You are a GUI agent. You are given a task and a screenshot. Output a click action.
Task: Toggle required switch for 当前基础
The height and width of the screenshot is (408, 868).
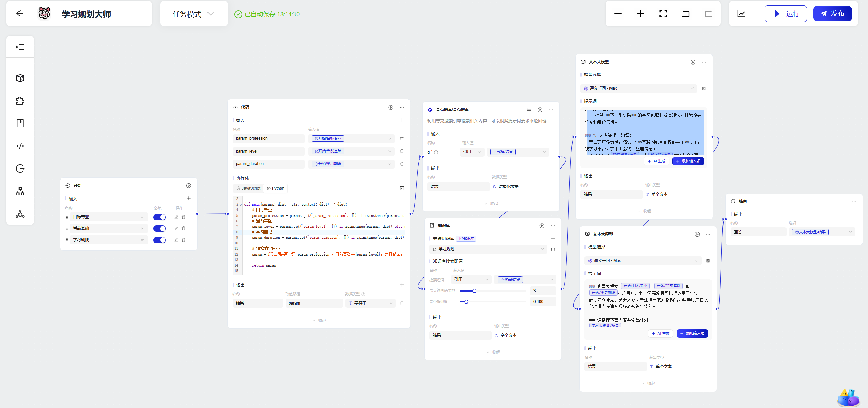point(159,228)
